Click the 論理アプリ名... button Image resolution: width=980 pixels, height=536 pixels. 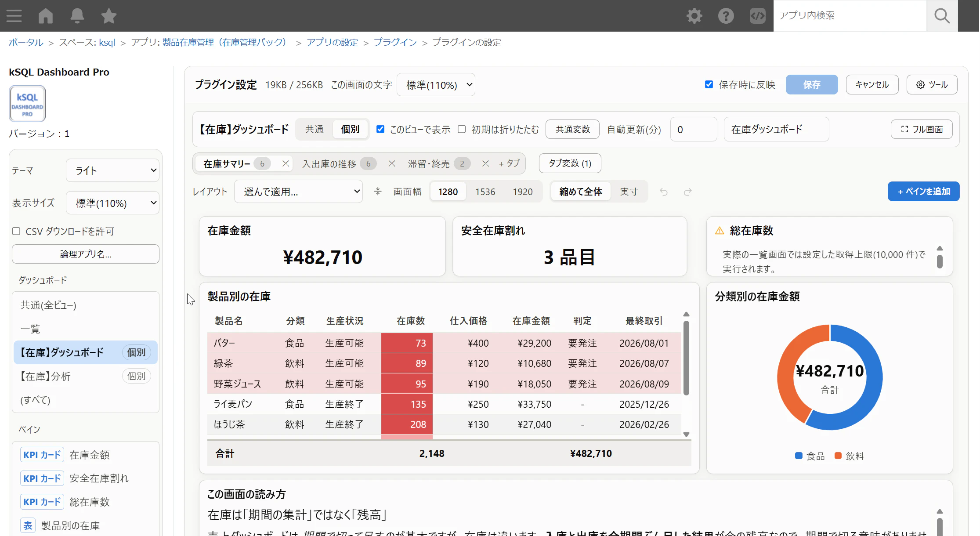tap(86, 254)
